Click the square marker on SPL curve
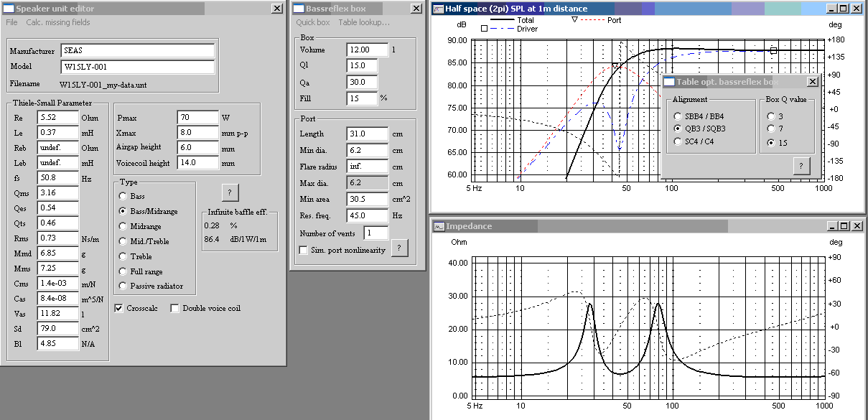 pyautogui.click(x=773, y=50)
